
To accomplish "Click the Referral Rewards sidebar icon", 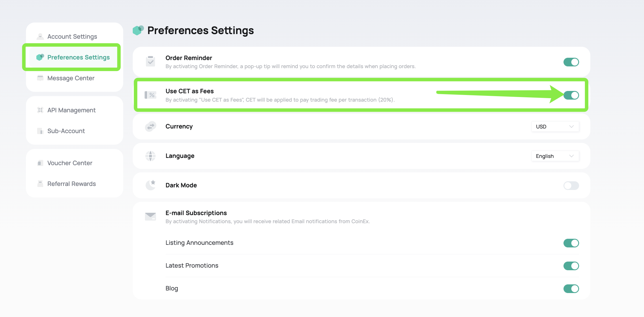I will 40,184.
